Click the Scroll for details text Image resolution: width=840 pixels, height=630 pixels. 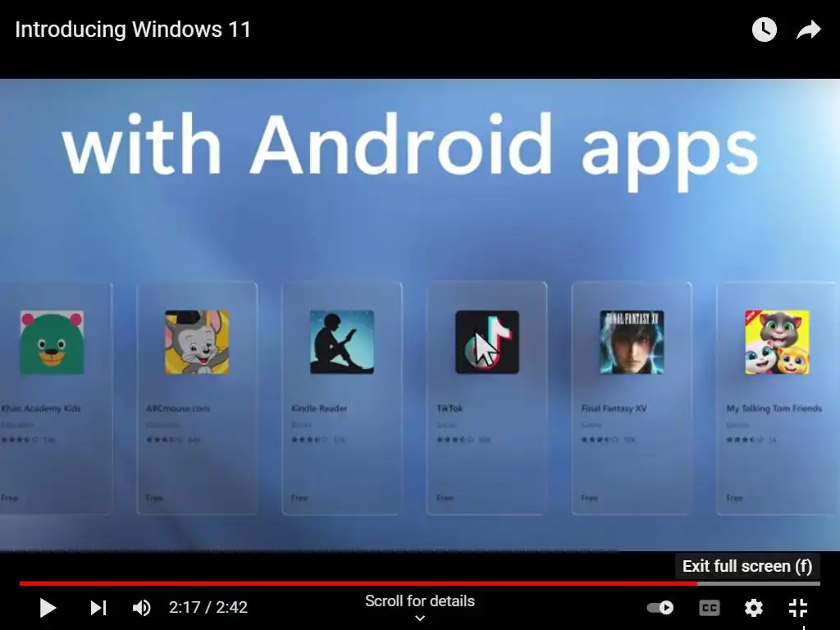click(x=420, y=601)
